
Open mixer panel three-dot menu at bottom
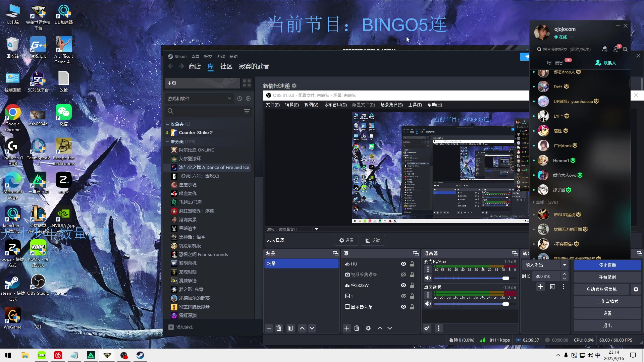pyautogui.click(x=438, y=328)
